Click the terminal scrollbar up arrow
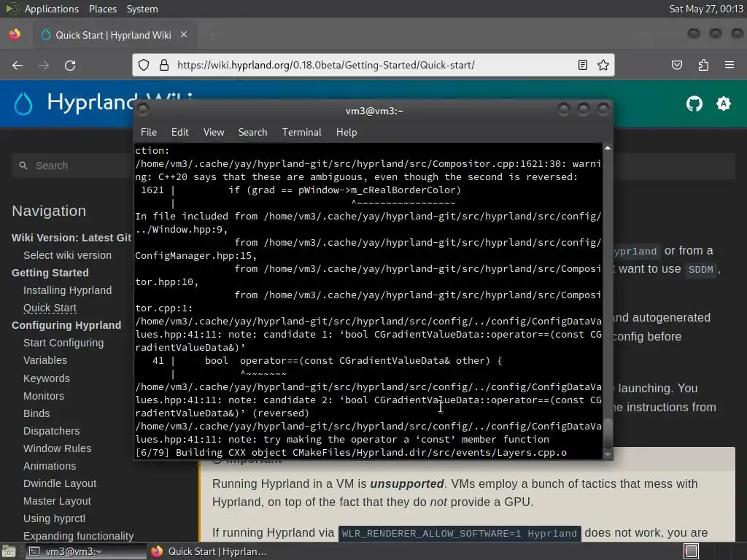 608,149
